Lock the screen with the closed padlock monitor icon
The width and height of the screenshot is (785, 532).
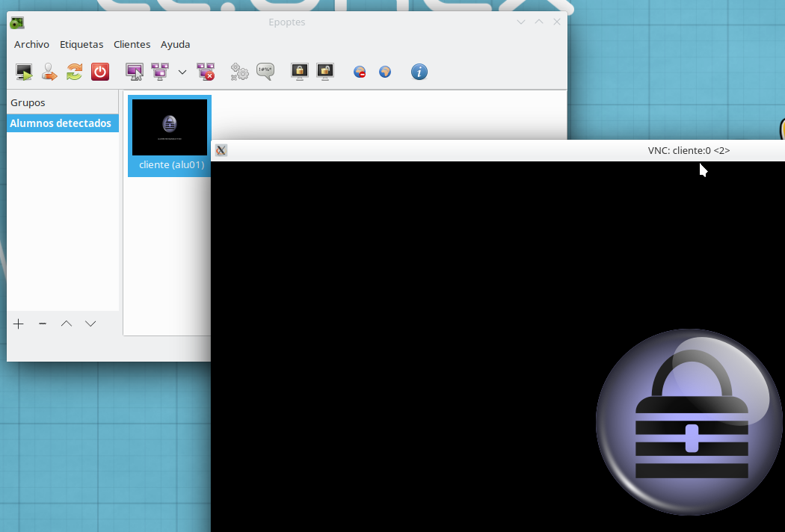(300, 72)
